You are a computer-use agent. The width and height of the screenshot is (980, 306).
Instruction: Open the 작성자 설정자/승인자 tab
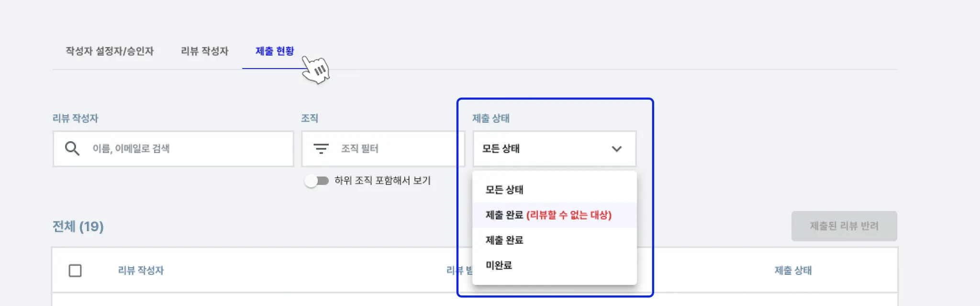110,51
